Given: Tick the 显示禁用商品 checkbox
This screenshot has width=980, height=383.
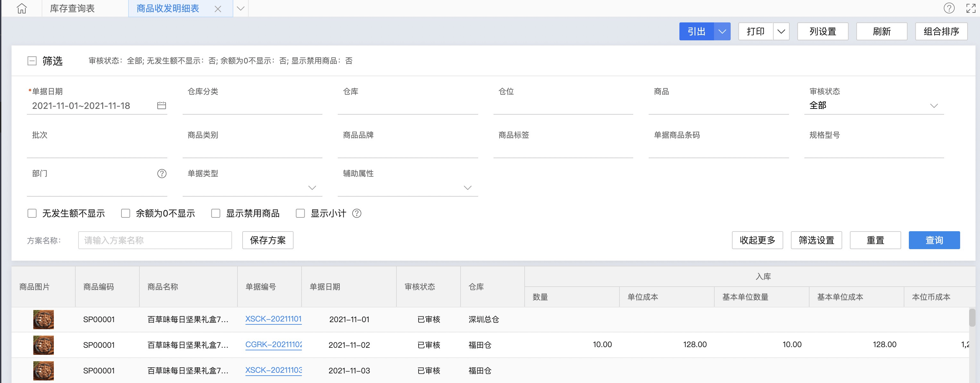Looking at the screenshot, I should click(216, 213).
